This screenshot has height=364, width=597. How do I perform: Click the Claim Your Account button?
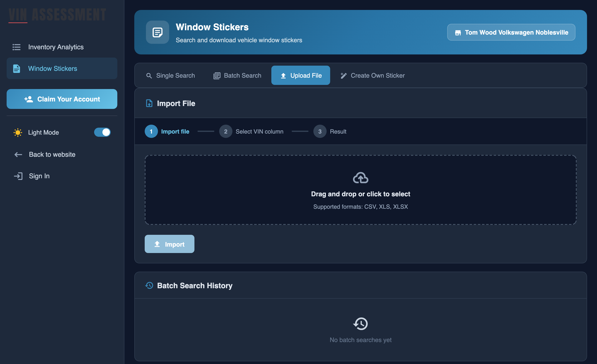click(62, 99)
